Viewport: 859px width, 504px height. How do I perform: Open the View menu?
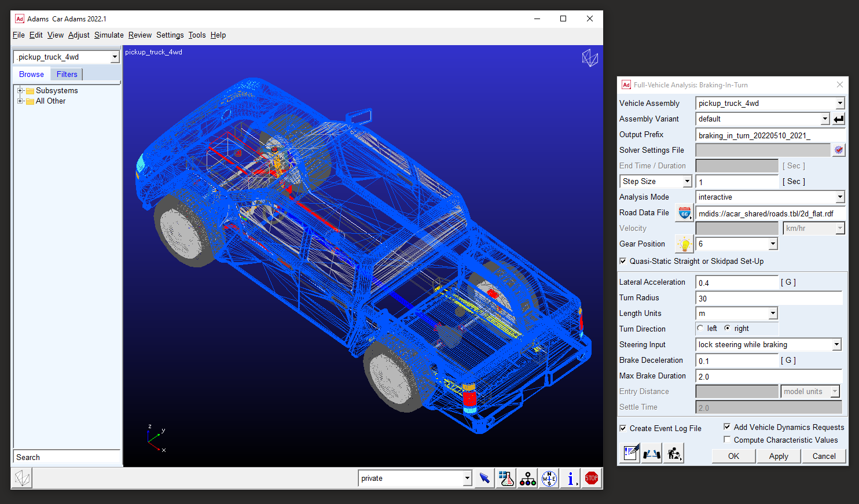point(56,35)
